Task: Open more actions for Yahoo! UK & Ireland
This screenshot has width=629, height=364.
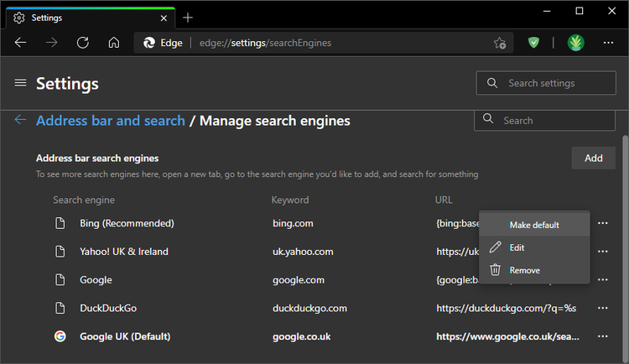Action: point(602,252)
